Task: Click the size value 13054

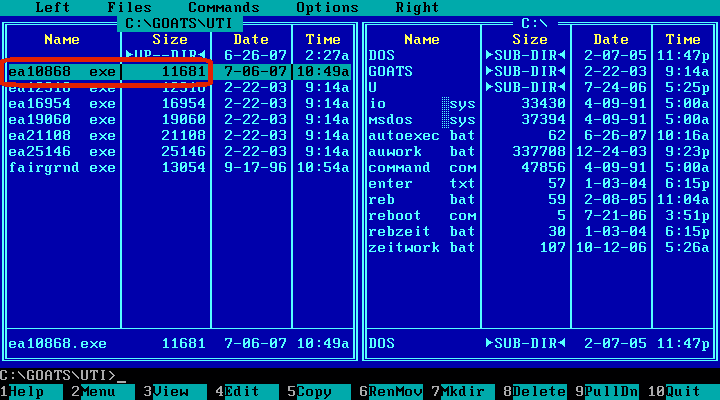Action: coord(183,168)
